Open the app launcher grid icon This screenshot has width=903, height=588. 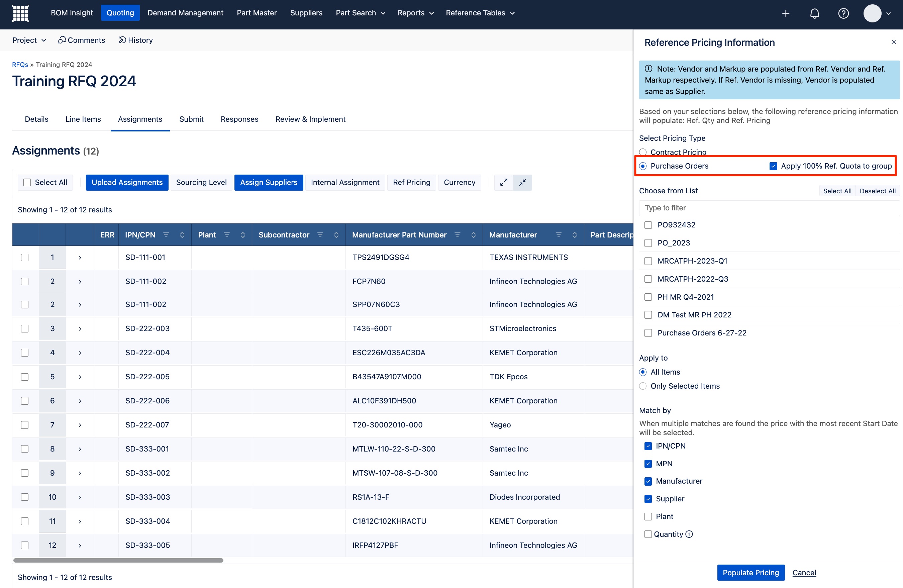[x=20, y=13]
